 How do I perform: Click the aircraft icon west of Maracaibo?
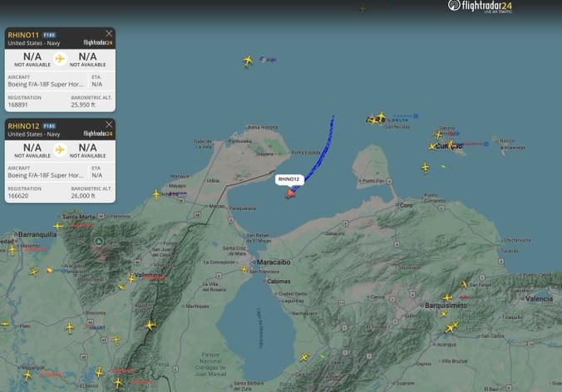coord(244,269)
